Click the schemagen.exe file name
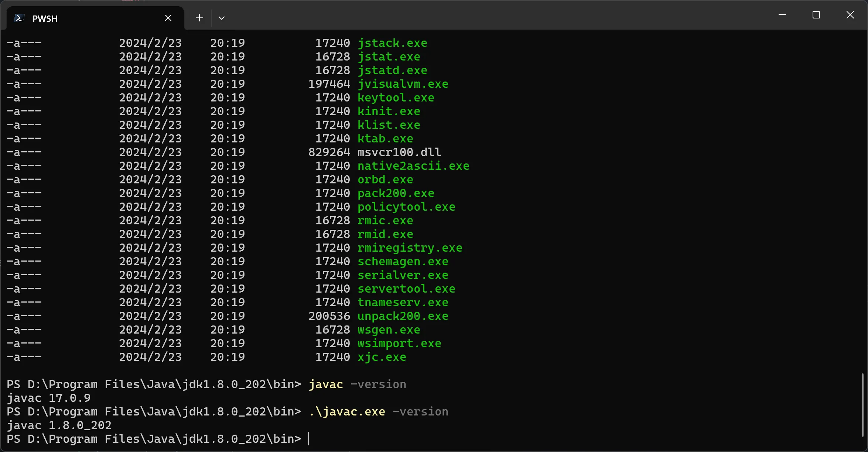 click(x=403, y=262)
